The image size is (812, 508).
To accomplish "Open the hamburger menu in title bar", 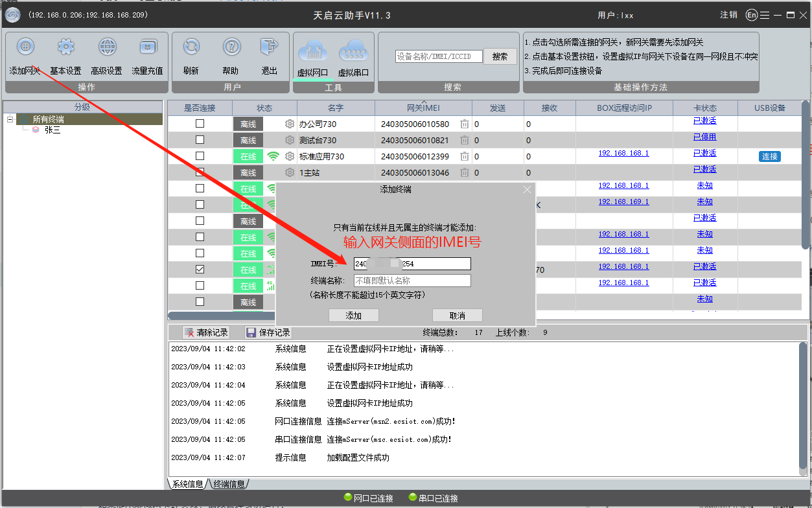I will click(x=765, y=15).
